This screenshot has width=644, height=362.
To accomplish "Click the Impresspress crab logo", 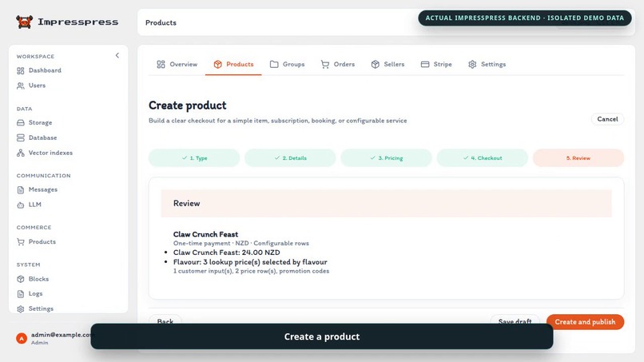I will (24, 22).
